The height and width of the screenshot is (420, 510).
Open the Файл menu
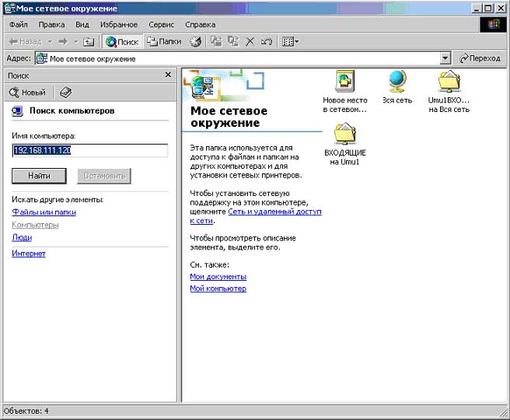click(19, 25)
